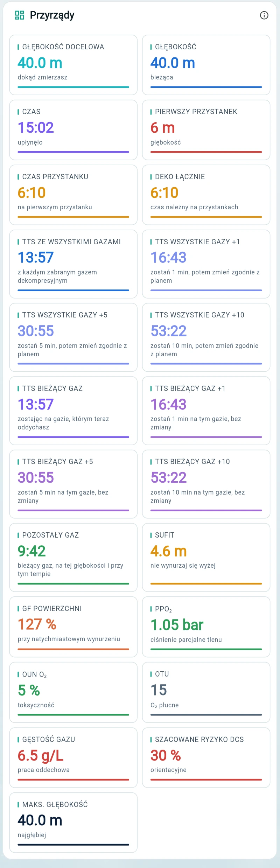
Task: Open the Szacowane ryzyko DCS card
Action: tap(206, 758)
